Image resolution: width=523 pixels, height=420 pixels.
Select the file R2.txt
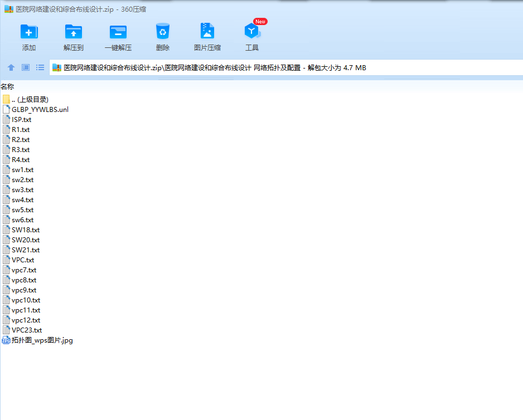coord(16,139)
